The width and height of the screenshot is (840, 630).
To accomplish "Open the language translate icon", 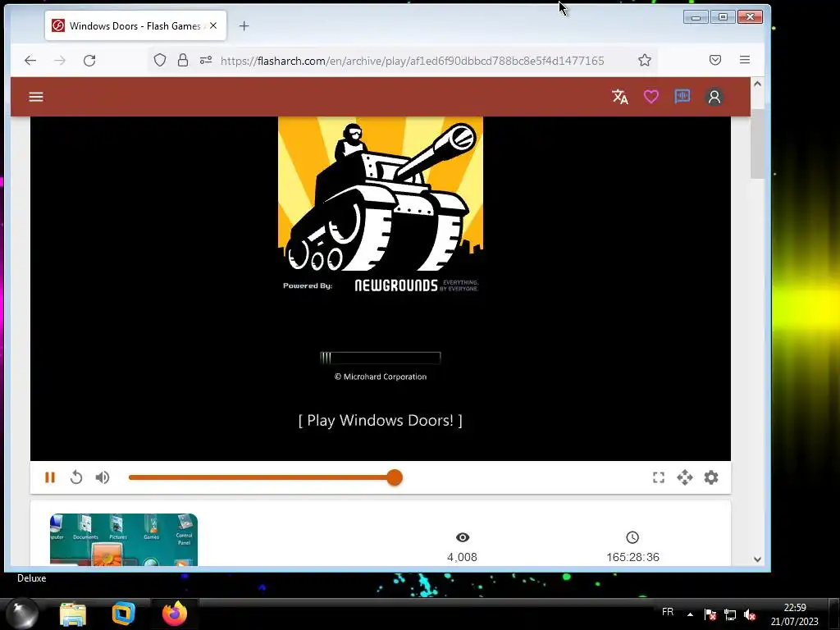I will (x=620, y=97).
